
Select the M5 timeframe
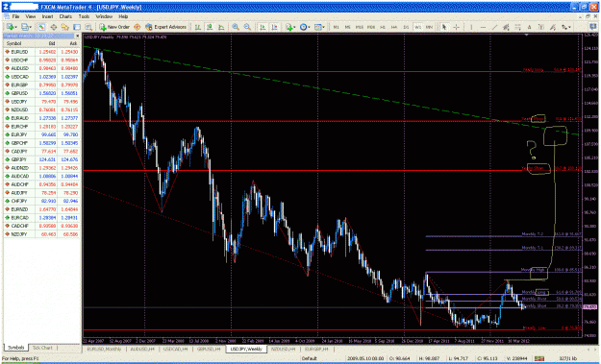pos(348,27)
